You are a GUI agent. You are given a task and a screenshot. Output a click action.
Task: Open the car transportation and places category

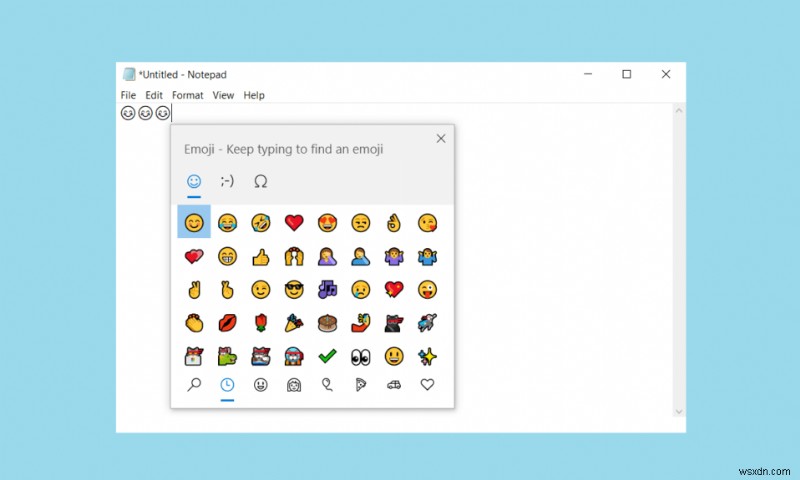394,385
